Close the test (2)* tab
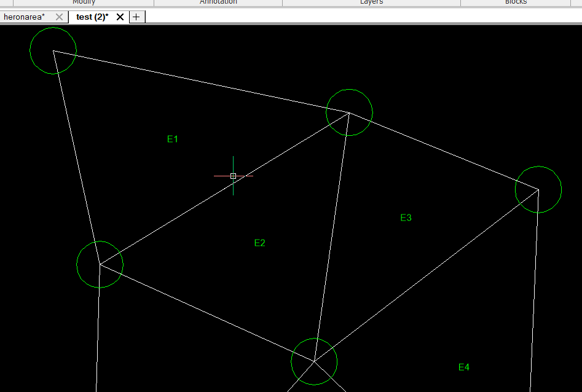The width and height of the screenshot is (582, 392). [x=120, y=17]
